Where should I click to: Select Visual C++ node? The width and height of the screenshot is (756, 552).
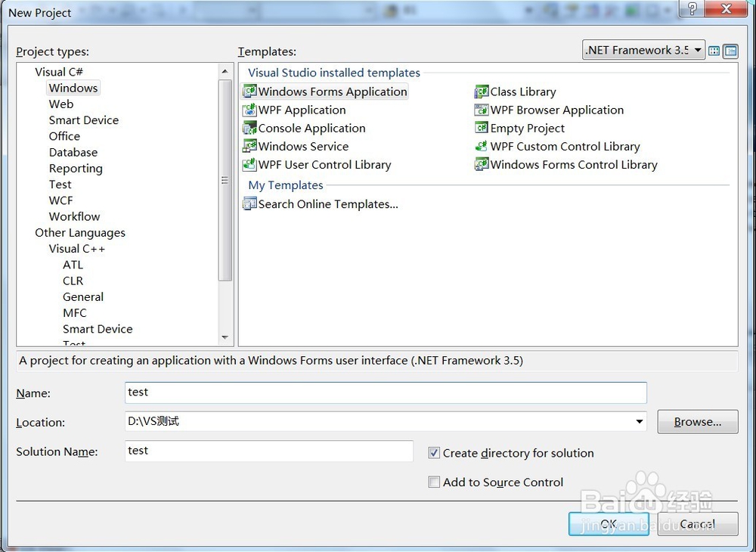tap(76, 249)
